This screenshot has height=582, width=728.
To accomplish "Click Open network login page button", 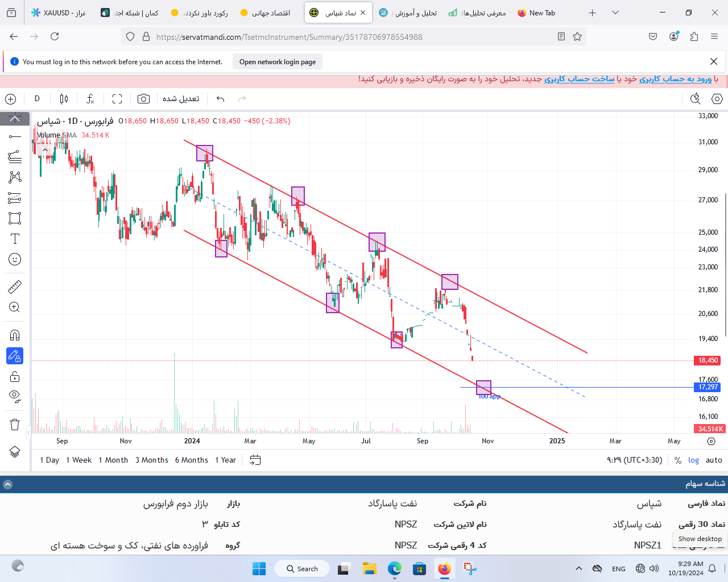I will pos(278,62).
